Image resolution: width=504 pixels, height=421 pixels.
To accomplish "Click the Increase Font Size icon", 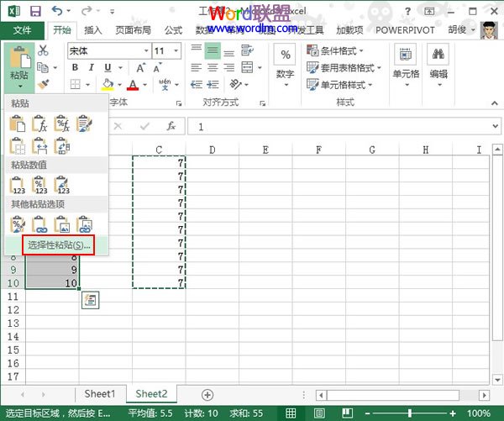I will click(x=140, y=67).
